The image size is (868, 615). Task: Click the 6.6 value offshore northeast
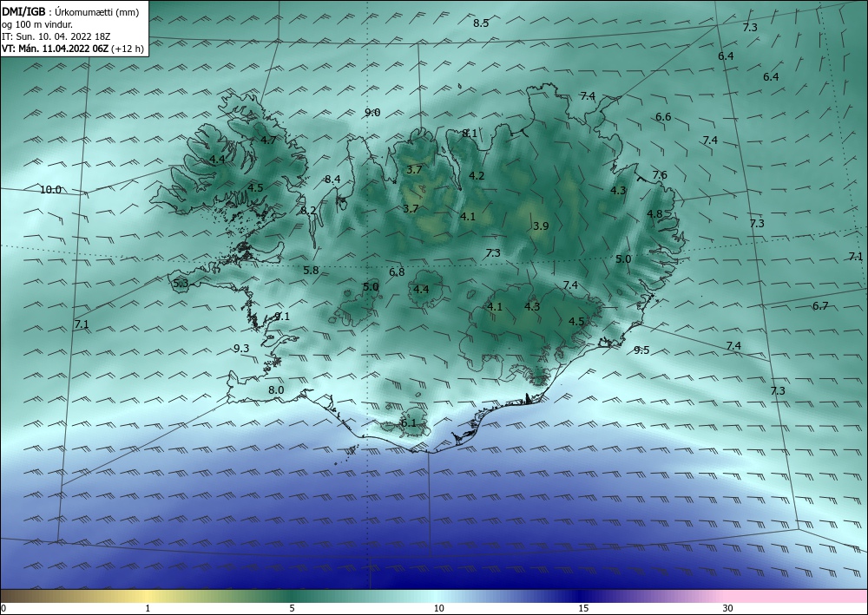[x=663, y=117]
